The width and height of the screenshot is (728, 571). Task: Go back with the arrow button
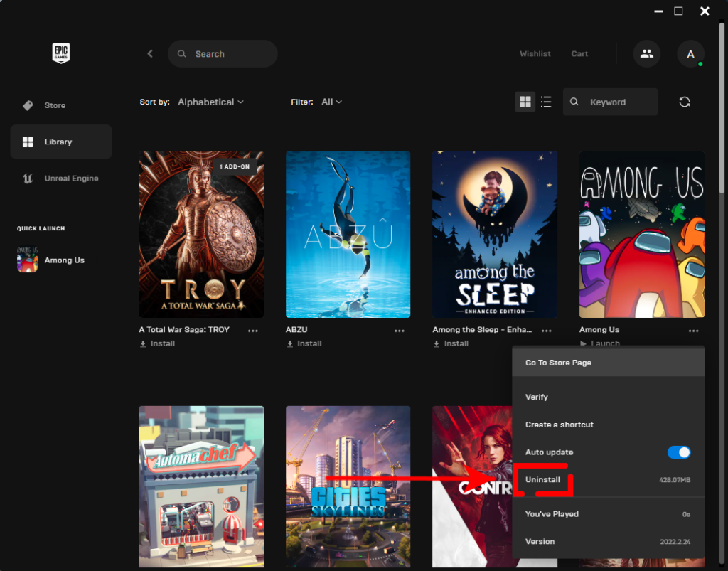coord(150,54)
